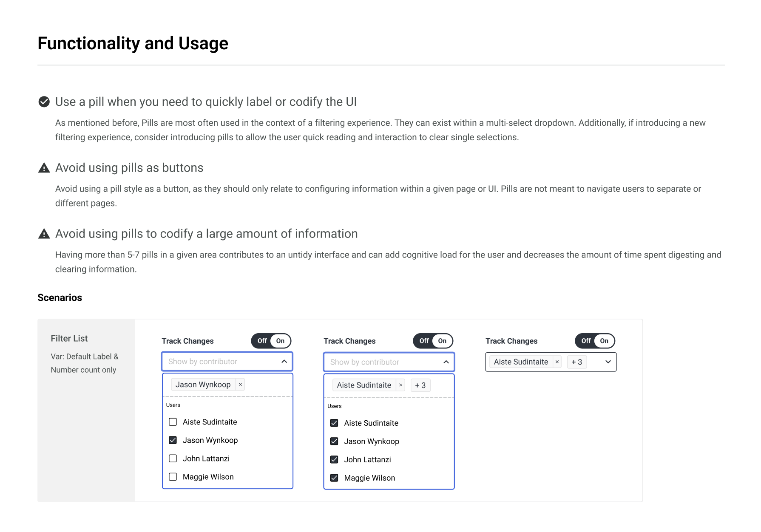Check the unchecked Aiste Sudintaite checkbox
This screenshot has height=532, width=761.
click(x=173, y=422)
